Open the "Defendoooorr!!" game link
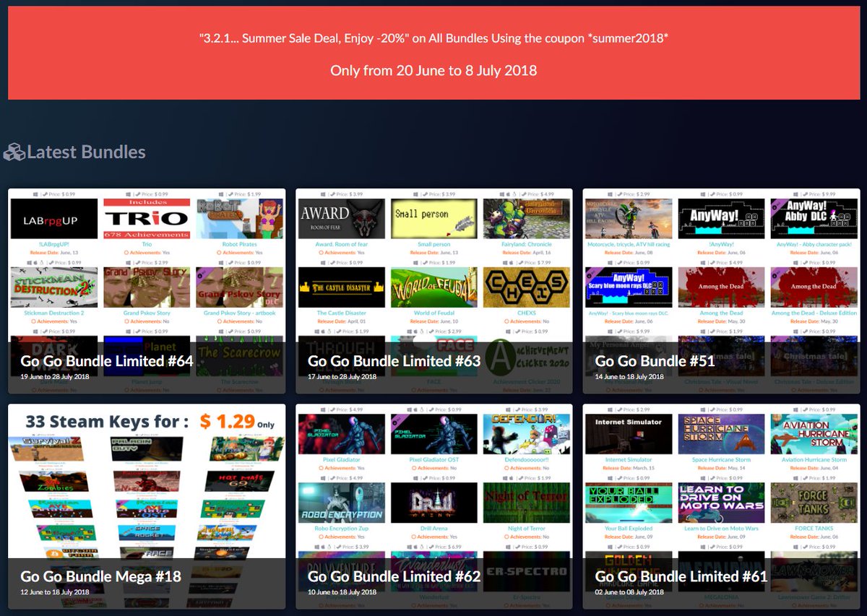The width and height of the screenshot is (867, 616). coord(526,460)
